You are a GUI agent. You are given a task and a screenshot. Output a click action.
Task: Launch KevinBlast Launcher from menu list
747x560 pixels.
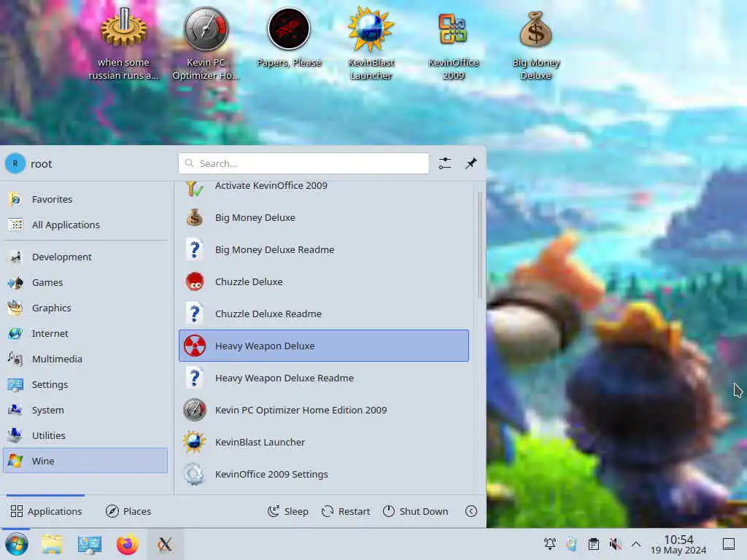tap(323, 442)
